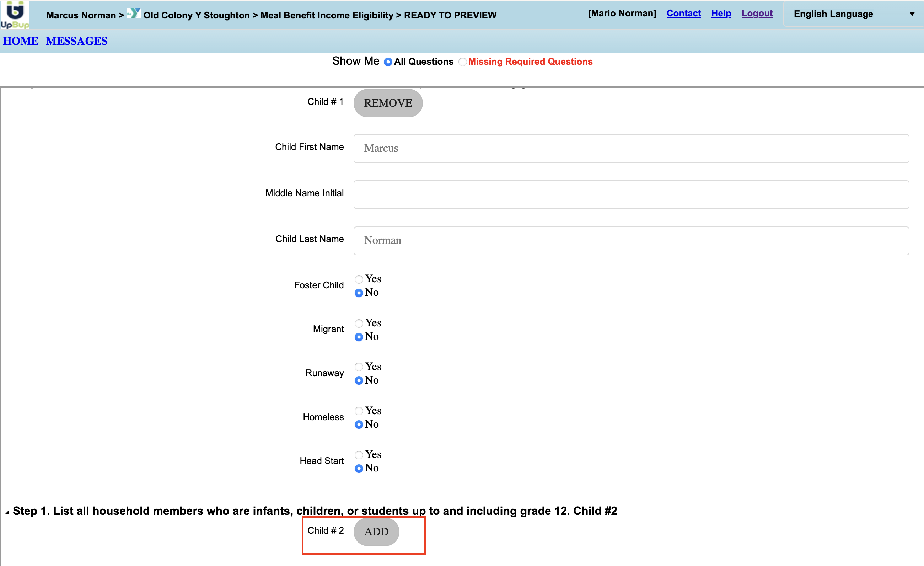Viewport: 924px width, 566px height.
Task: Mark Homeless as Yes
Action: click(359, 411)
